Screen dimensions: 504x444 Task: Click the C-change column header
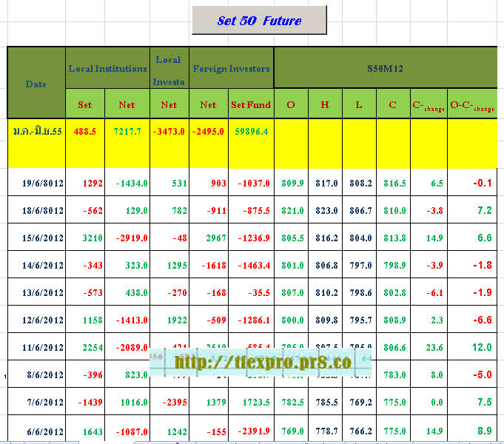click(x=428, y=105)
